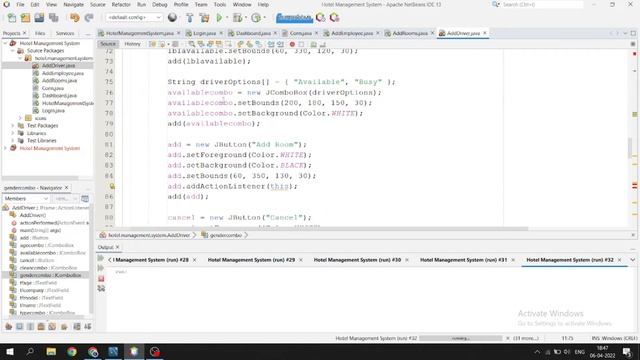
Task: Select AddDriver.java in project tree
Action: [58, 66]
